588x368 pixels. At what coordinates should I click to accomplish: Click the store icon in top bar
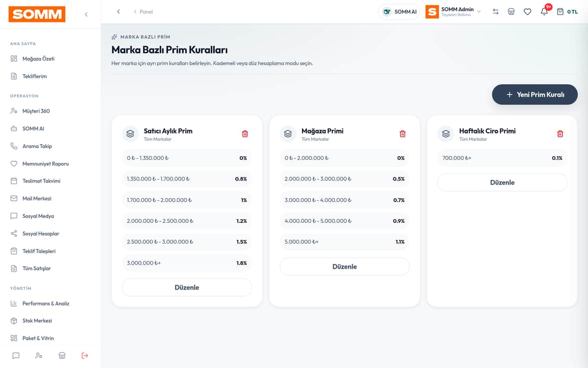coord(511,11)
